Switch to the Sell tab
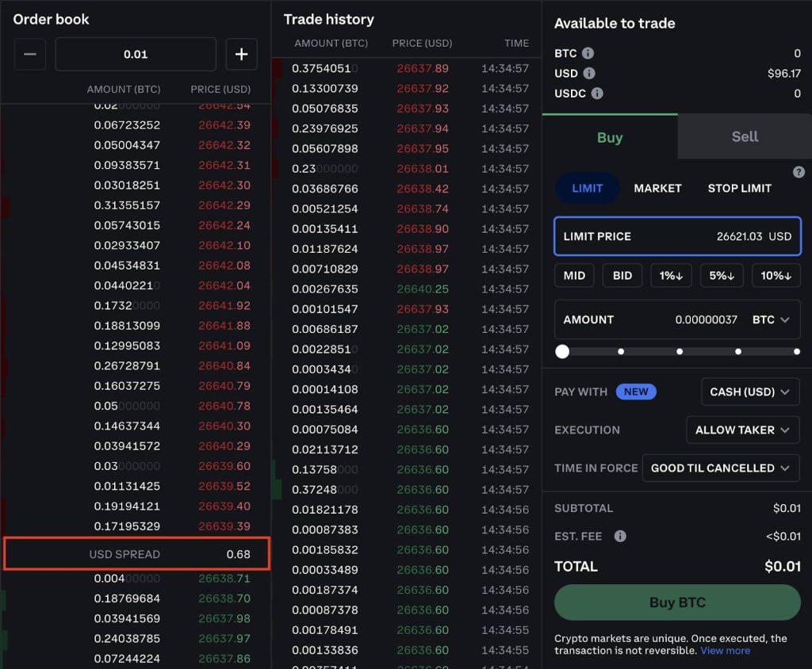 [x=745, y=137]
